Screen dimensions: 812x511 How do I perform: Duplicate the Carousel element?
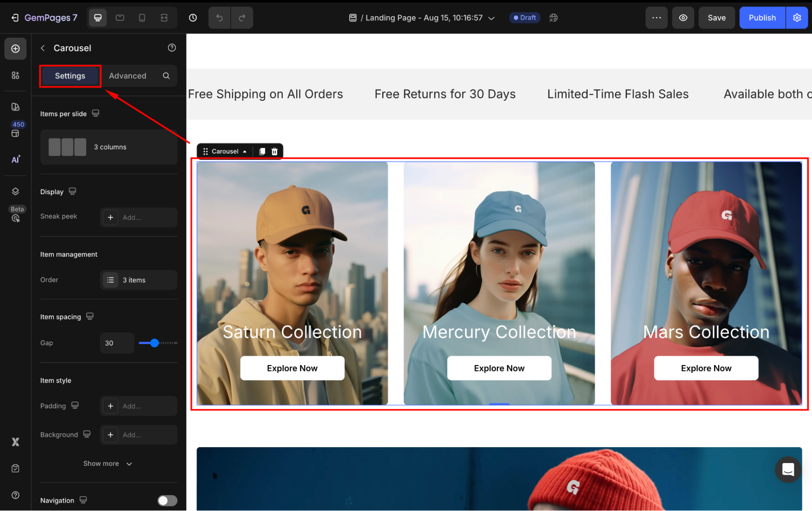click(262, 152)
